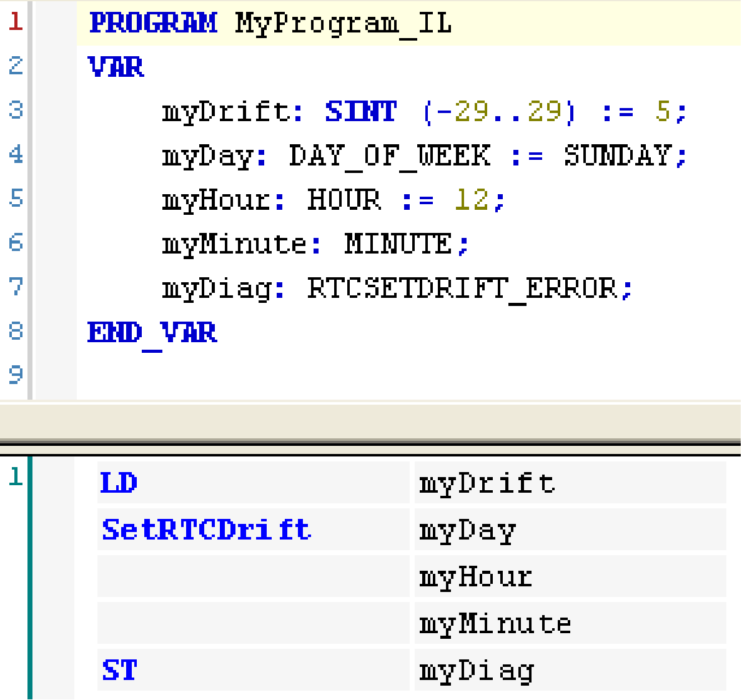
Task: Click the PROGRAM keyword on line 1
Action: (153, 24)
